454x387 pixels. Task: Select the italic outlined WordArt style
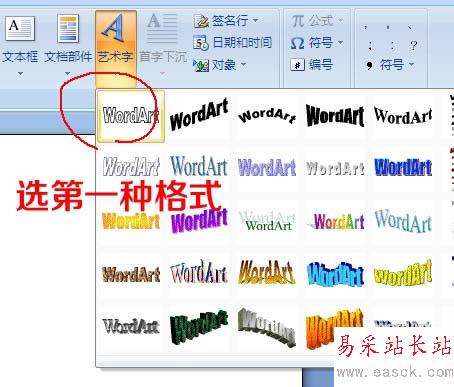(131, 167)
